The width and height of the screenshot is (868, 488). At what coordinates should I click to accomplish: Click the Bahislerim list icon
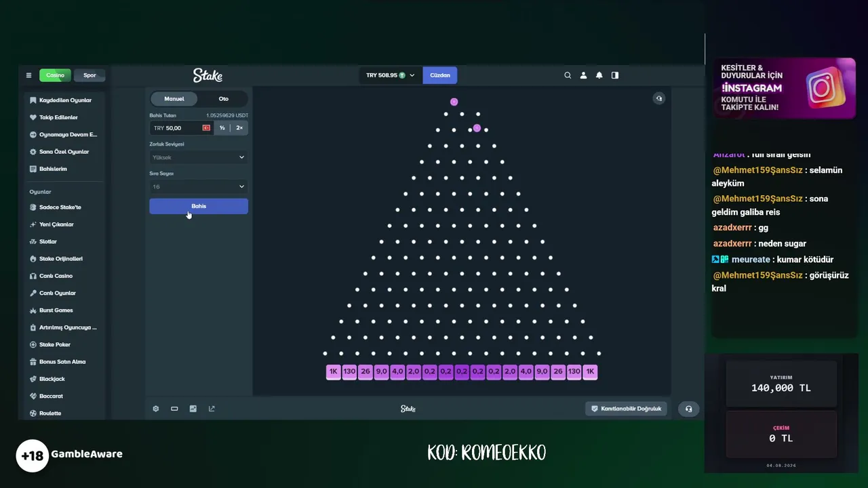(33, 169)
